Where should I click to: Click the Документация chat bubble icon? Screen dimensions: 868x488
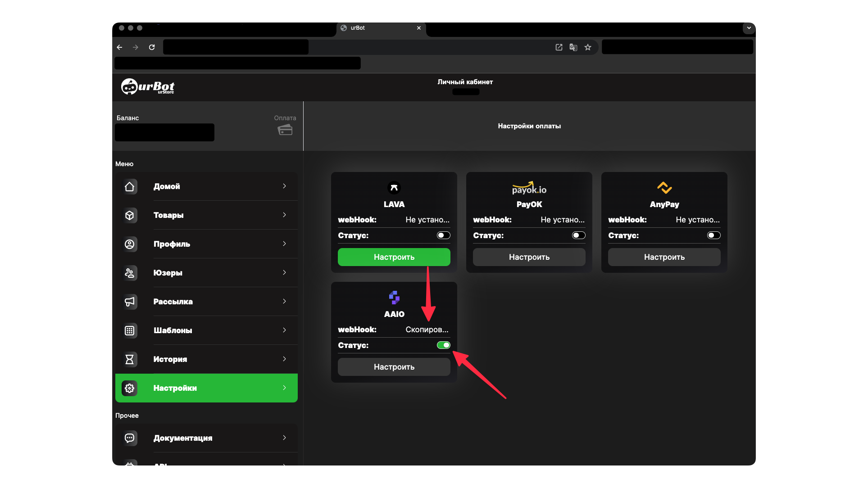pyautogui.click(x=130, y=438)
